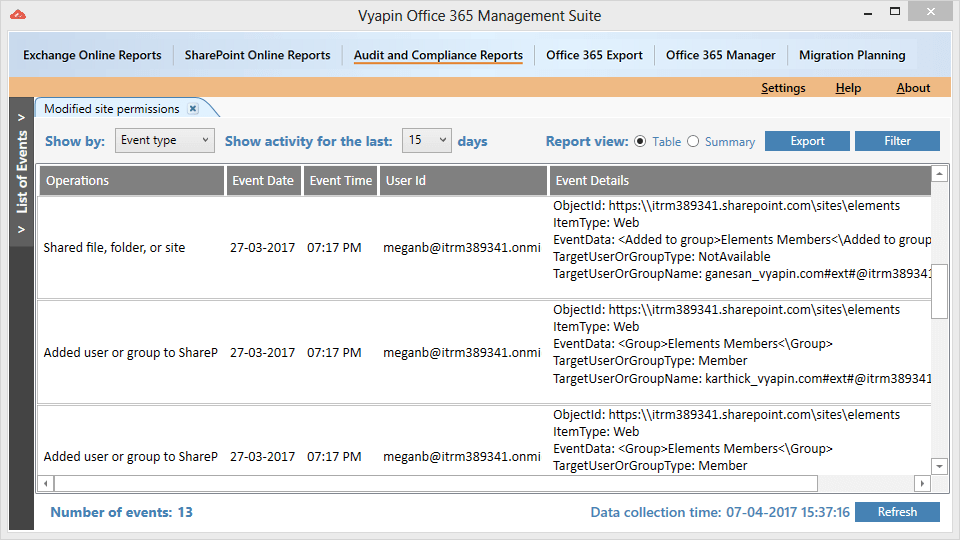Viewport: 960px width, 540px height.
Task: Maximize the Vyapin window
Action: [x=894, y=12]
